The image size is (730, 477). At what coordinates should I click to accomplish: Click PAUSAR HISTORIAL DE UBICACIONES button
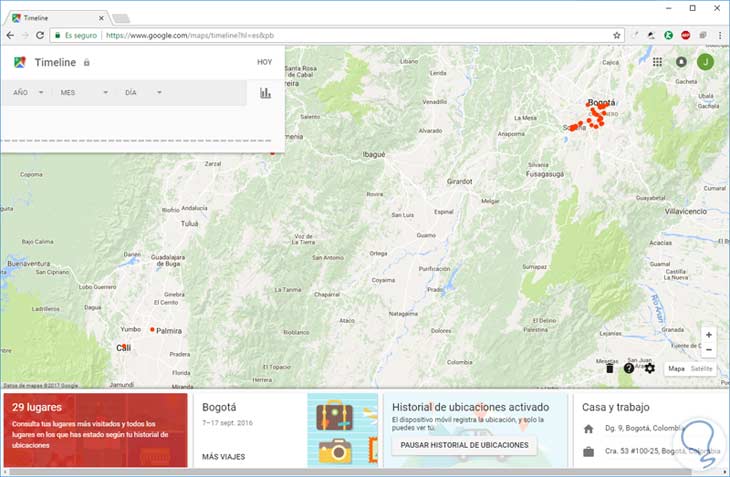(464, 445)
